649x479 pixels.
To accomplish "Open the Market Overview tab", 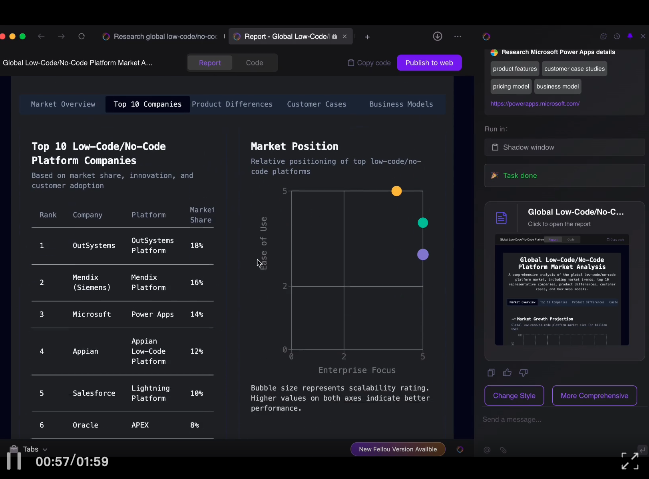I will click(x=63, y=104).
